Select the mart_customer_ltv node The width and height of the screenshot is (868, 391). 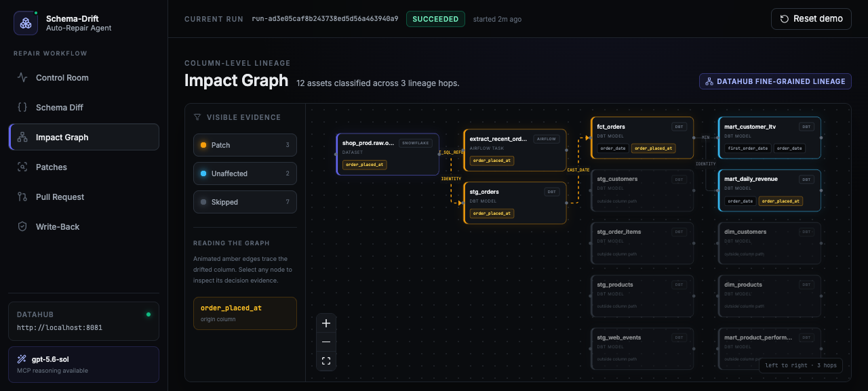coord(770,138)
